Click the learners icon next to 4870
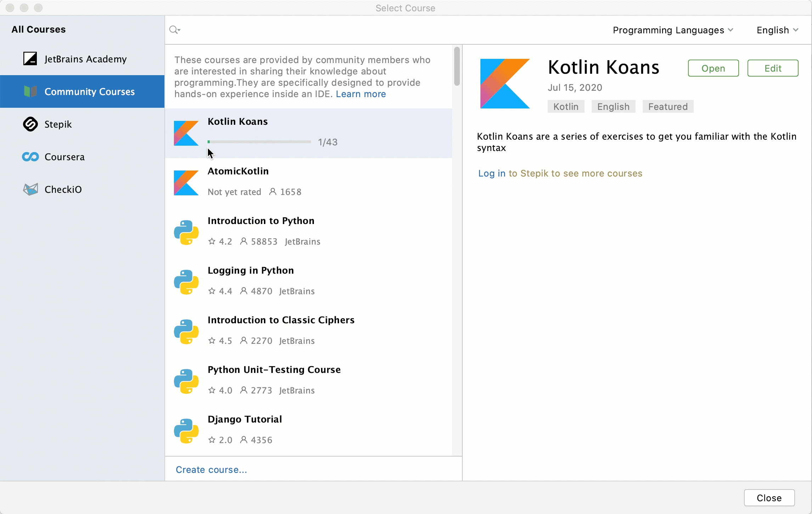 click(x=244, y=291)
